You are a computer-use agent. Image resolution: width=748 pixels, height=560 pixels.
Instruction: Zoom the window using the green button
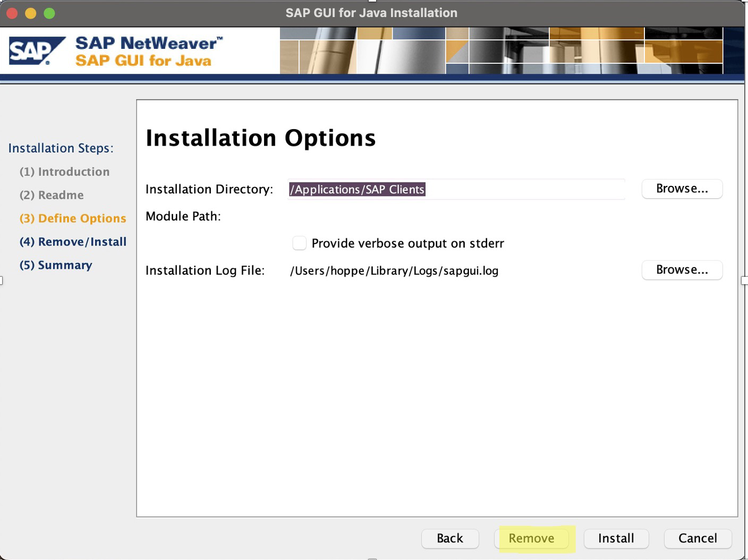point(49,13)
